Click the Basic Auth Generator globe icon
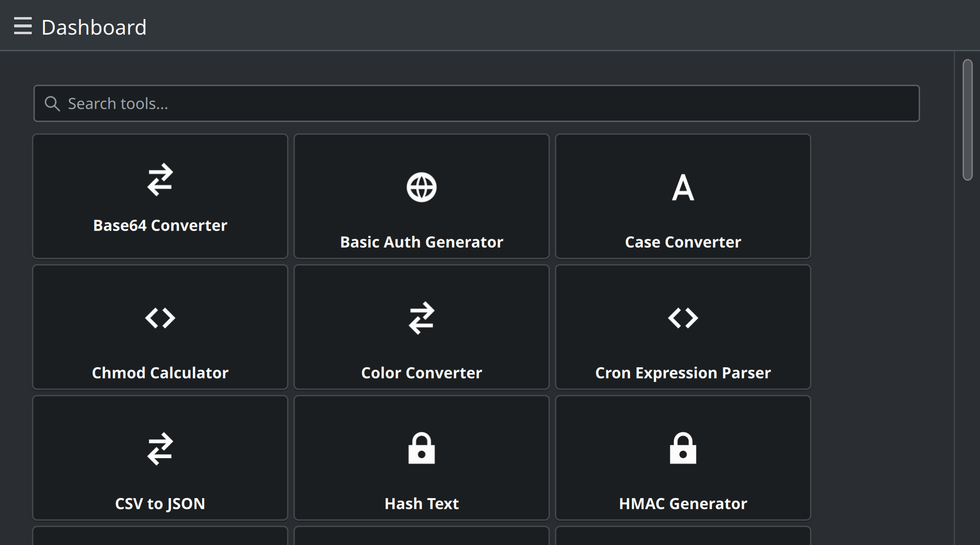This screenshot has width=980, height=545. point(421,187)
